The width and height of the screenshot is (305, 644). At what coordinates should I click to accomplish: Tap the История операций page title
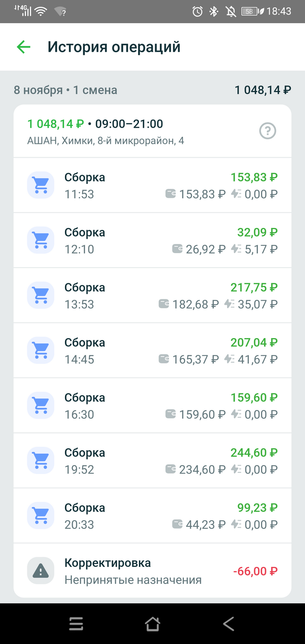114,47
